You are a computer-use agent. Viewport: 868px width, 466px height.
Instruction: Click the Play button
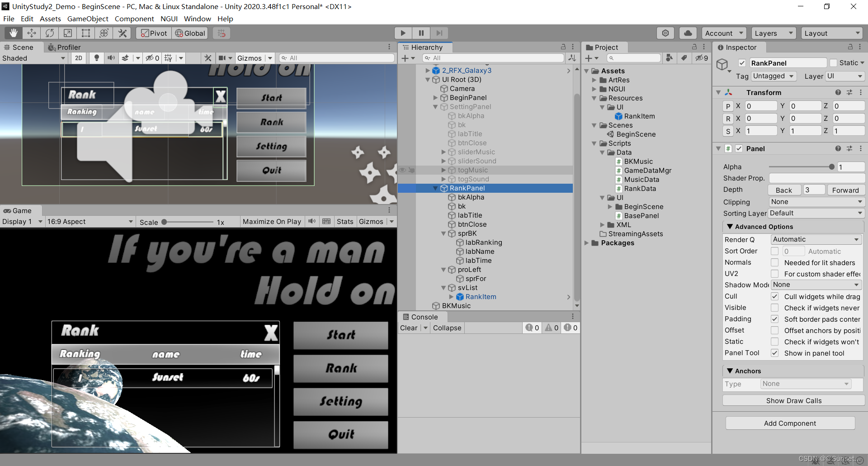click(x=403, y=33)
